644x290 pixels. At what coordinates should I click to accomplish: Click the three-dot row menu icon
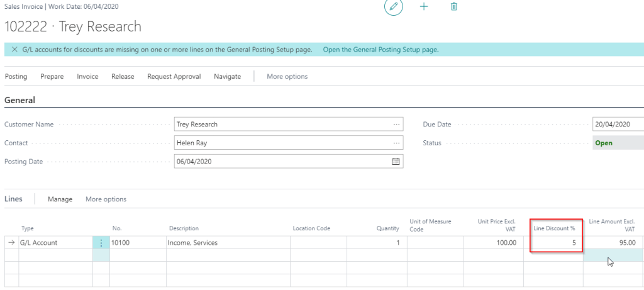pos(101,243)
